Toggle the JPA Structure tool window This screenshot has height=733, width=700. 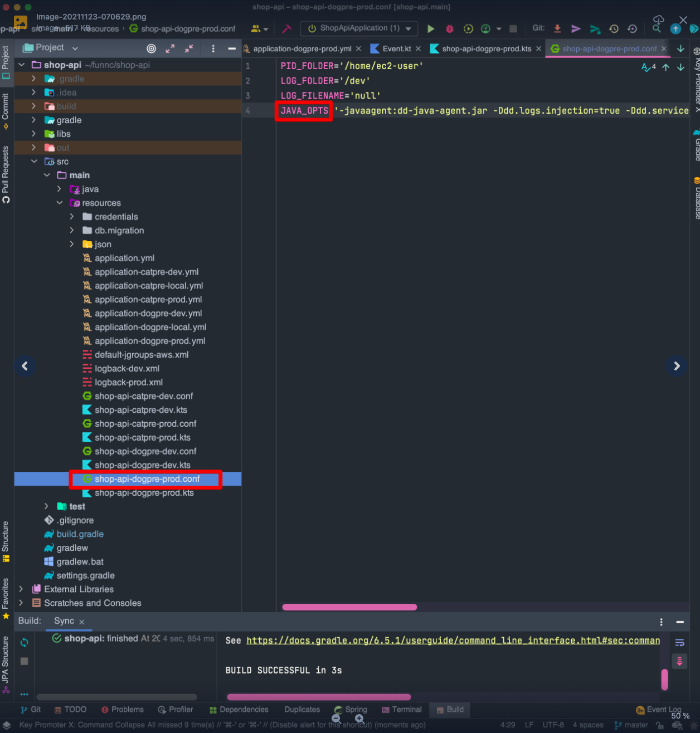point(6,664)
